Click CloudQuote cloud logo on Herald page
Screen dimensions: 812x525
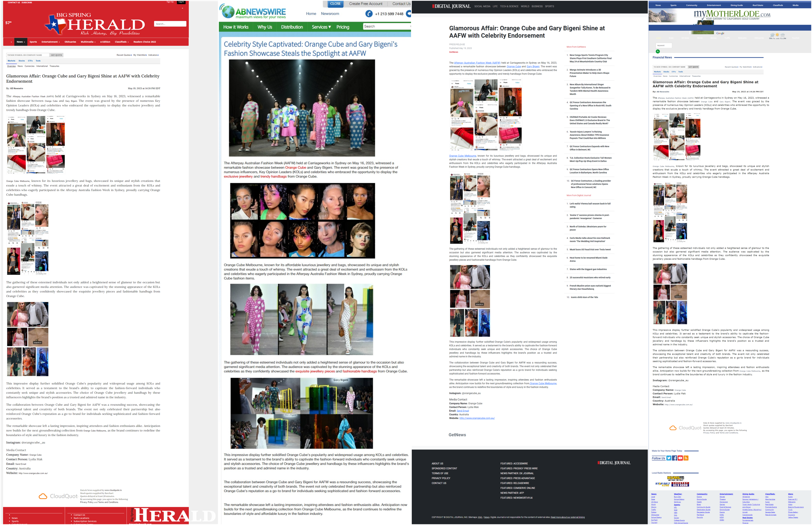(43, 496)
